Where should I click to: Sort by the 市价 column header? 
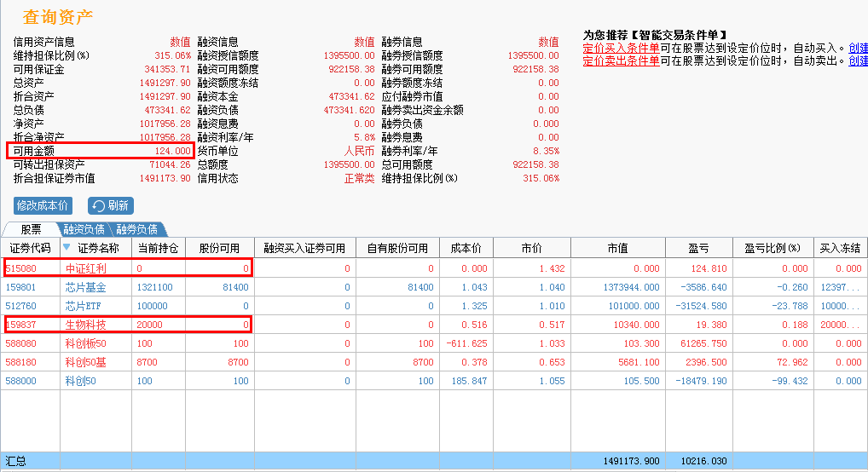pos(532,248)
